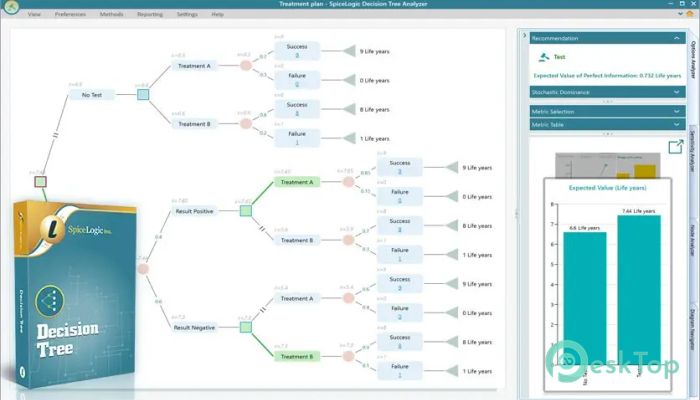The height and width of the screenshot is (400, 700).
Task: Switch to the Sensitivity Analyzer side tab
Action: click(693, 151)
